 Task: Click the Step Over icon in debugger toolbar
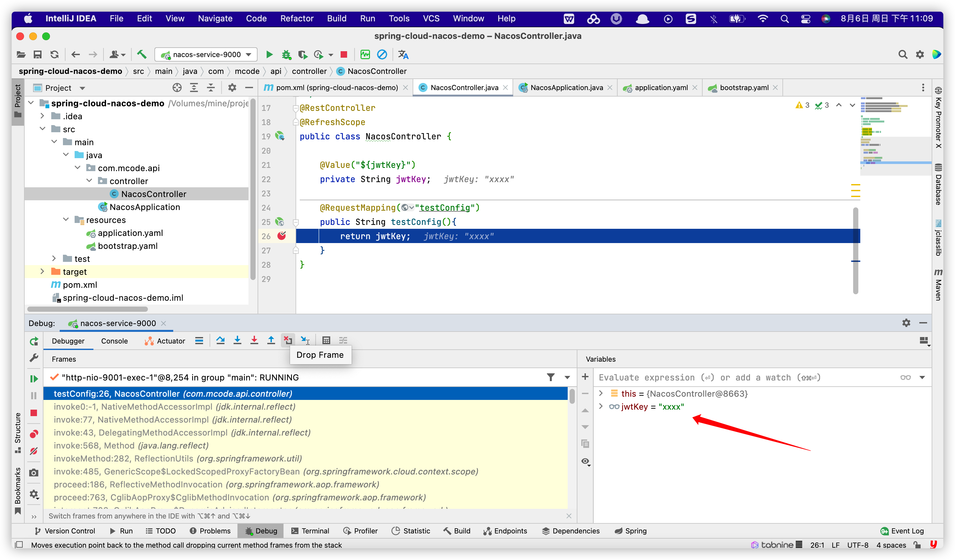tap(220, 340)
